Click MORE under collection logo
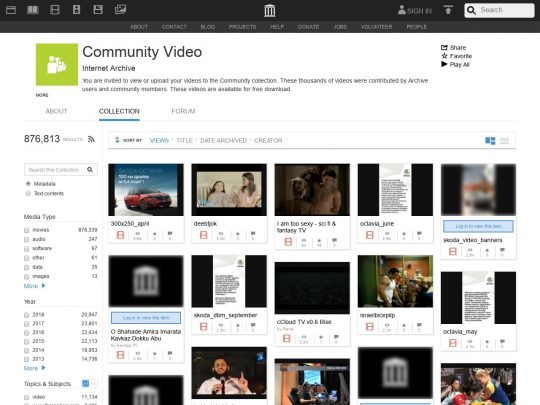The image size is (540, 405). [x=42, y=95]
